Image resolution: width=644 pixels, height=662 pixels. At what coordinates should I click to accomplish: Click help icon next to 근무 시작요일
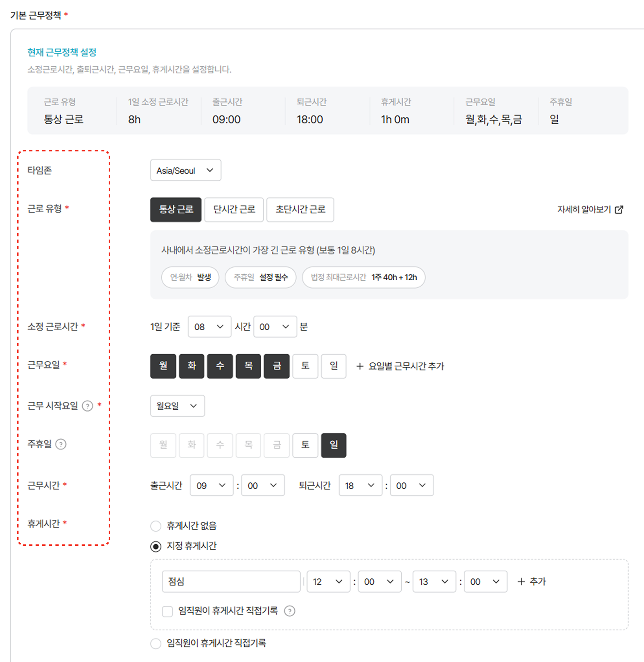pos(87,406)
